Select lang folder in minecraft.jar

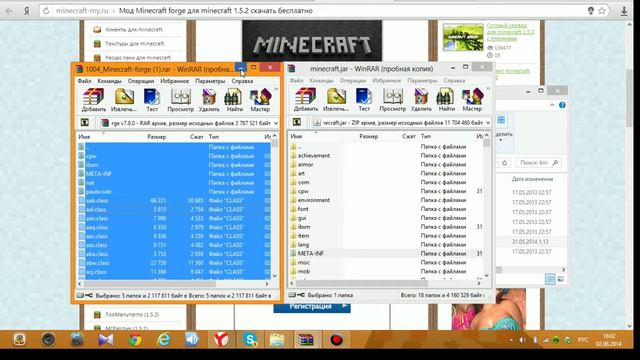click(303, 244)
